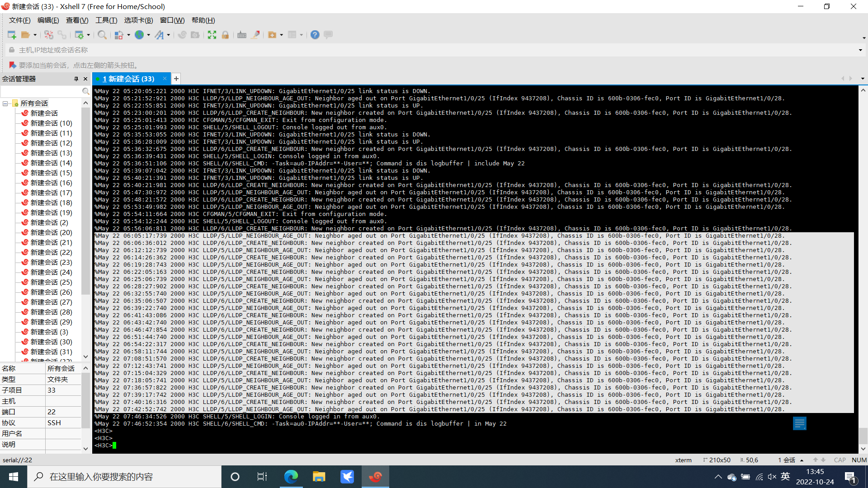Collapse the 所有会话 tree folder
868x488 pixels.
[x=5, y=103]
